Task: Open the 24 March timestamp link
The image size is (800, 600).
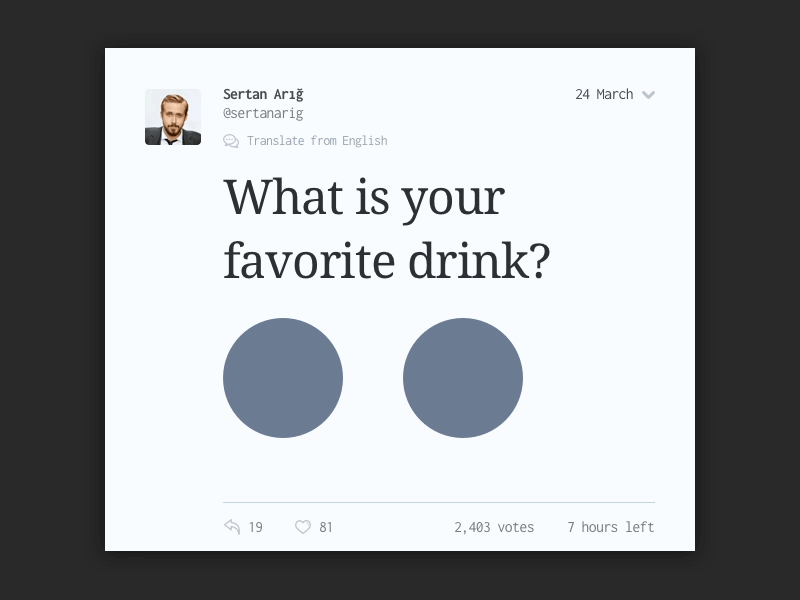Action: (603, 94)
